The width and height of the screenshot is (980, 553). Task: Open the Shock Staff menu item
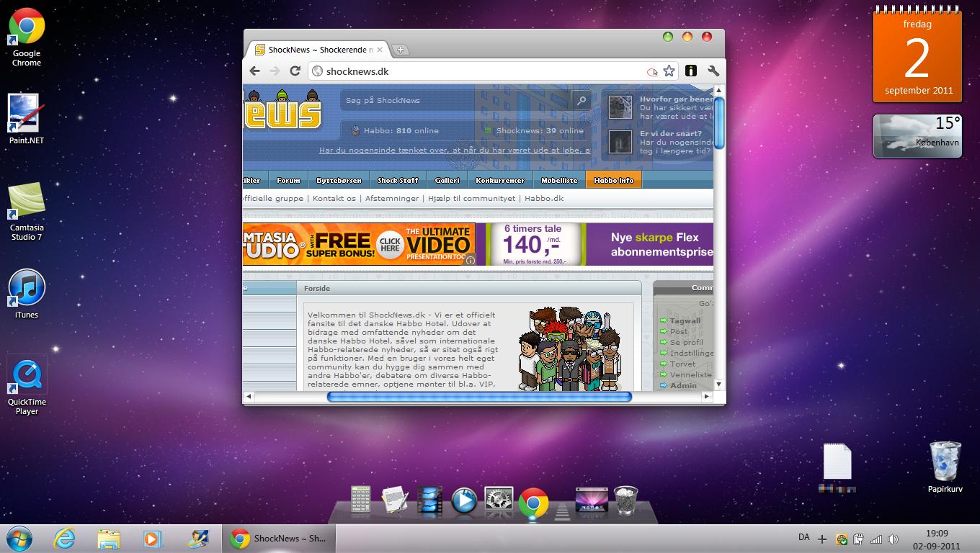point(398,180)
